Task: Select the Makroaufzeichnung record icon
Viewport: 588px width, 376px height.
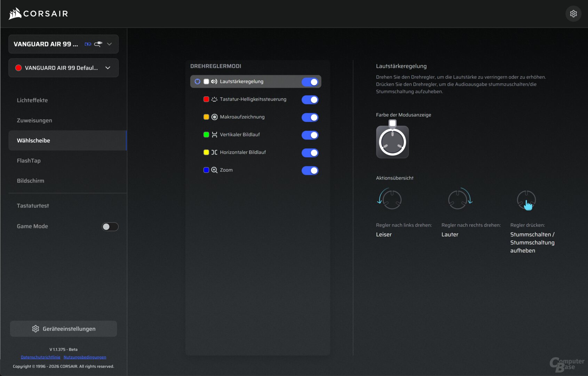Action: pos(214,117)
